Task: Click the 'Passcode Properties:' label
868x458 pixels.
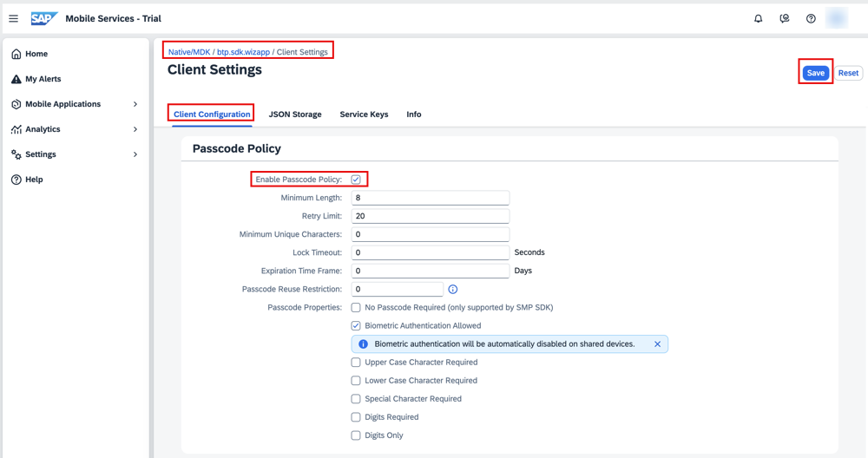Action: coord(305,308)
